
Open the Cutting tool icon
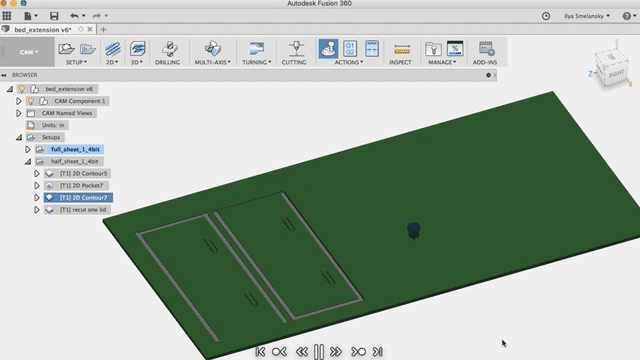click(x=296, y=49)
